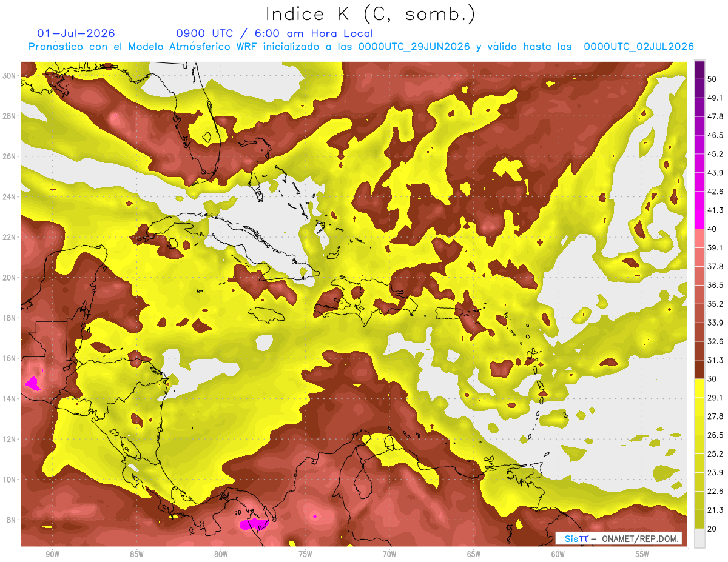Click the longitude axis label '55W'
This screenshot has height=562, width=728.
pos(642,554)
